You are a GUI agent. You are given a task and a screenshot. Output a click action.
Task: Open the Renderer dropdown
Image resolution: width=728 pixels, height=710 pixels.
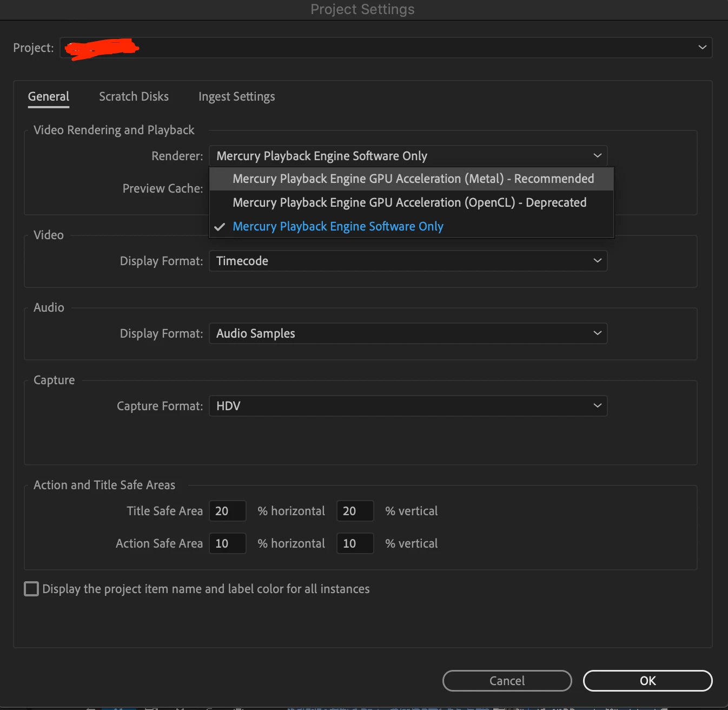point(408,156)
